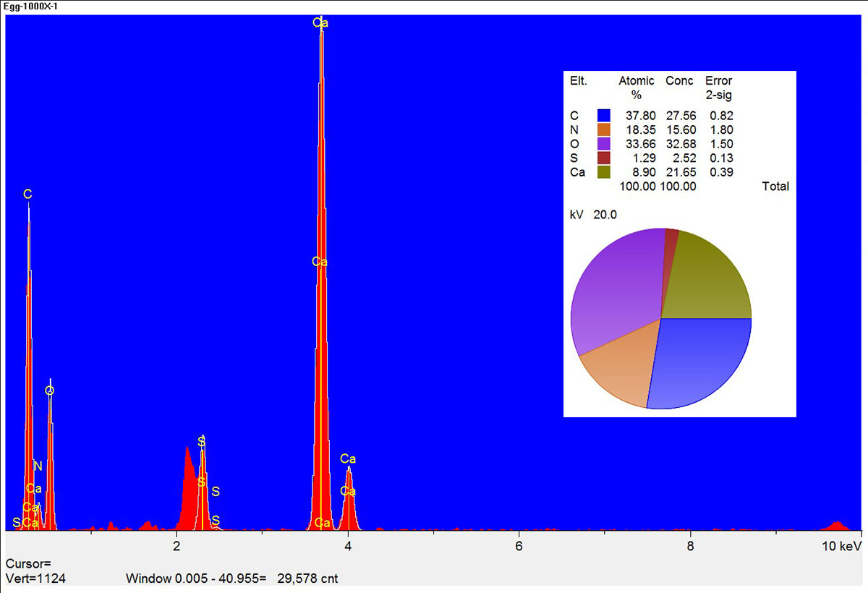Select carbon atomic value 37.80
The image size is (868, 593).
point(641,115)
